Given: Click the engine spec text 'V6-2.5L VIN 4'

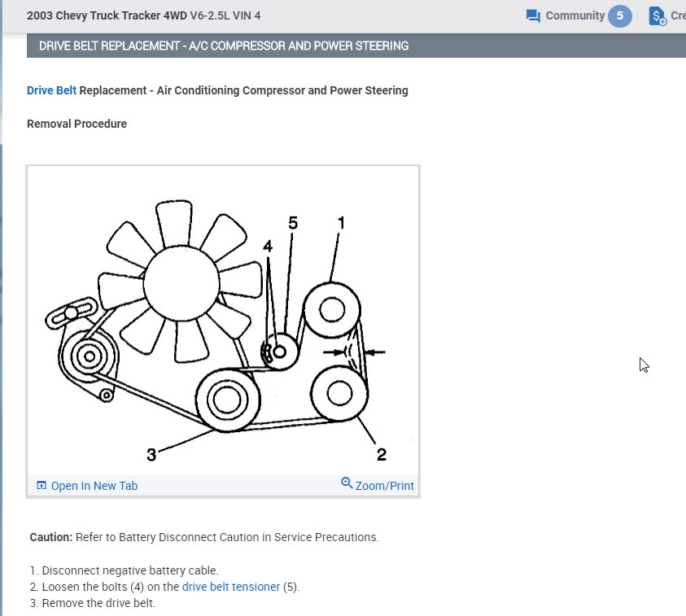Looking at the screenshot, I should [x=225, y=15].
